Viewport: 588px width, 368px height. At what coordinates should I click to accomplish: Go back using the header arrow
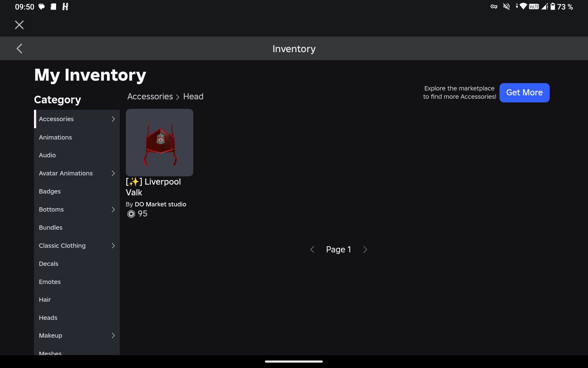pyautogui.click(x=19, y=48)
